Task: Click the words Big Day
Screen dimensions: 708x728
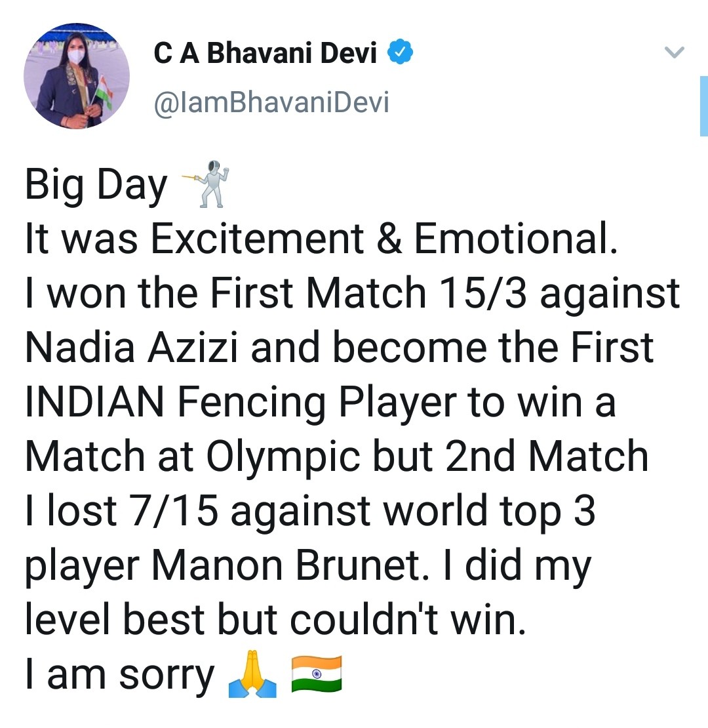Action: click(x=96, y=186)
